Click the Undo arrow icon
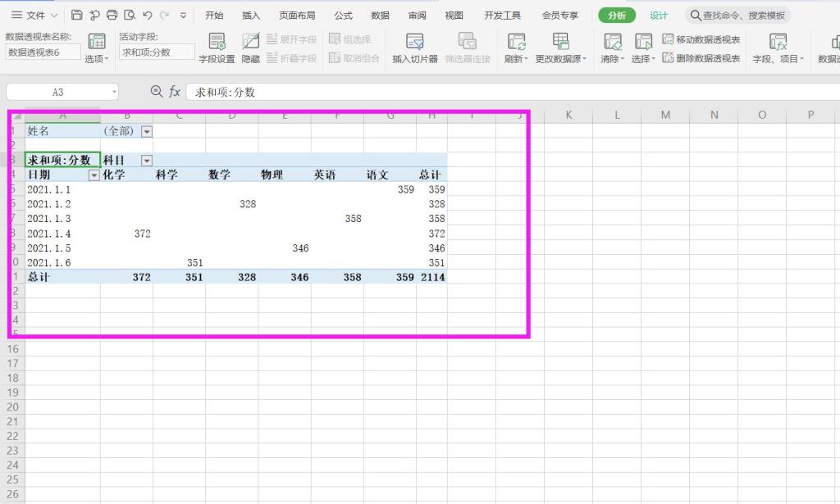 148,15
